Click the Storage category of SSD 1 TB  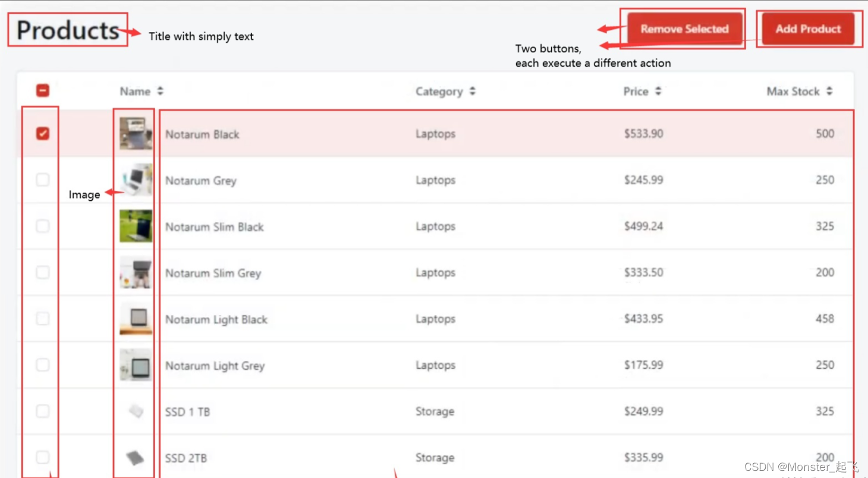pos(435,411)
